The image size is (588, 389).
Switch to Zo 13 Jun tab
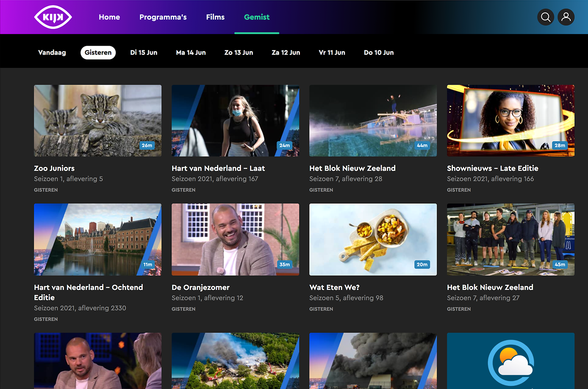tap(239, 53)
